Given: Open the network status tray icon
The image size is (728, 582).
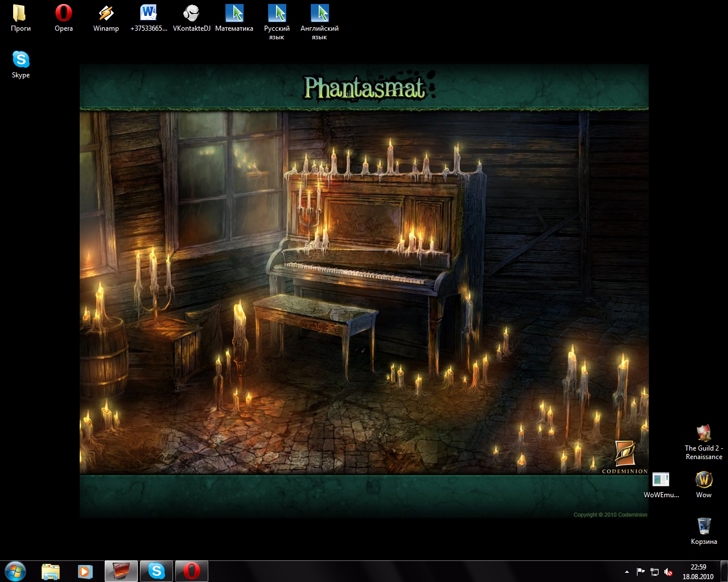Looking at the screenshot, I should click(655, 572).
